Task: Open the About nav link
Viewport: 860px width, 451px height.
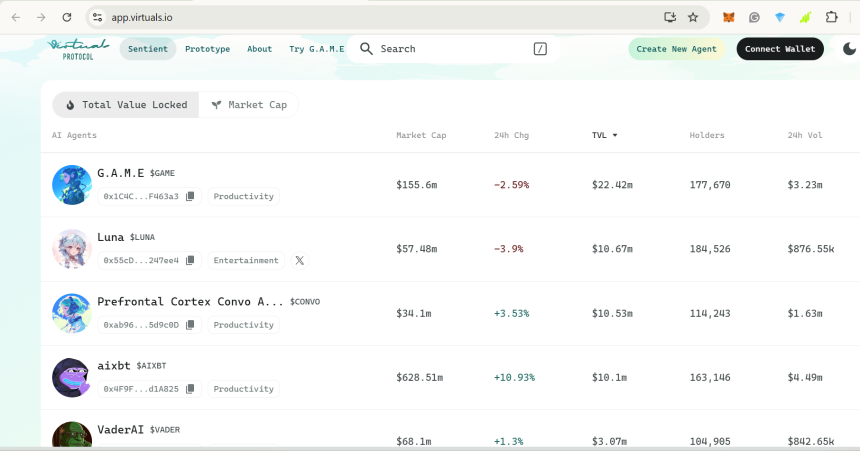Action: (x=259, y=49)
